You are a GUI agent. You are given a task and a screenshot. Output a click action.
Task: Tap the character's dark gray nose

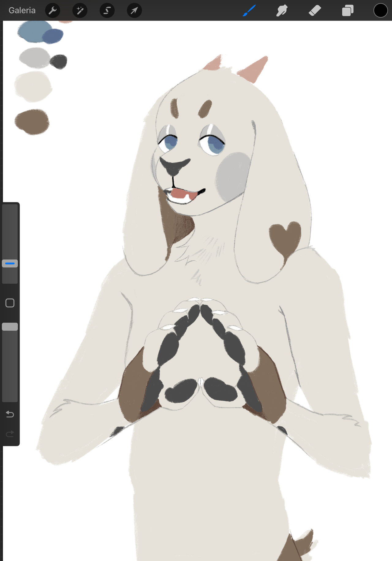click(x=174, y=166)
